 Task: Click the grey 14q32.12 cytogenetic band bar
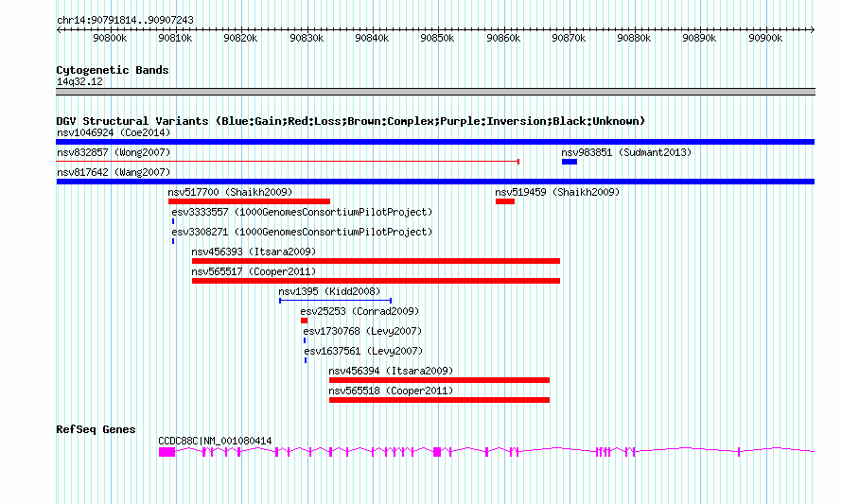[435, 92]
